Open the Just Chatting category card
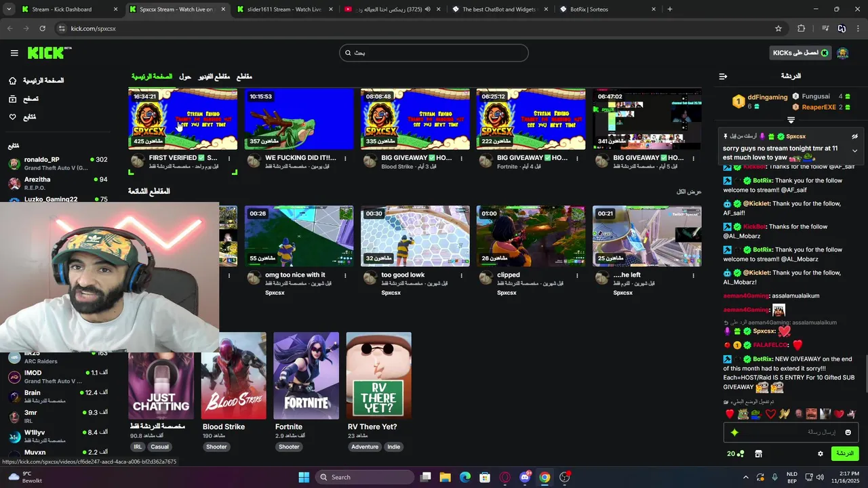Image resolution: width=868 pixels, height=488 pixels. [161, 375]
